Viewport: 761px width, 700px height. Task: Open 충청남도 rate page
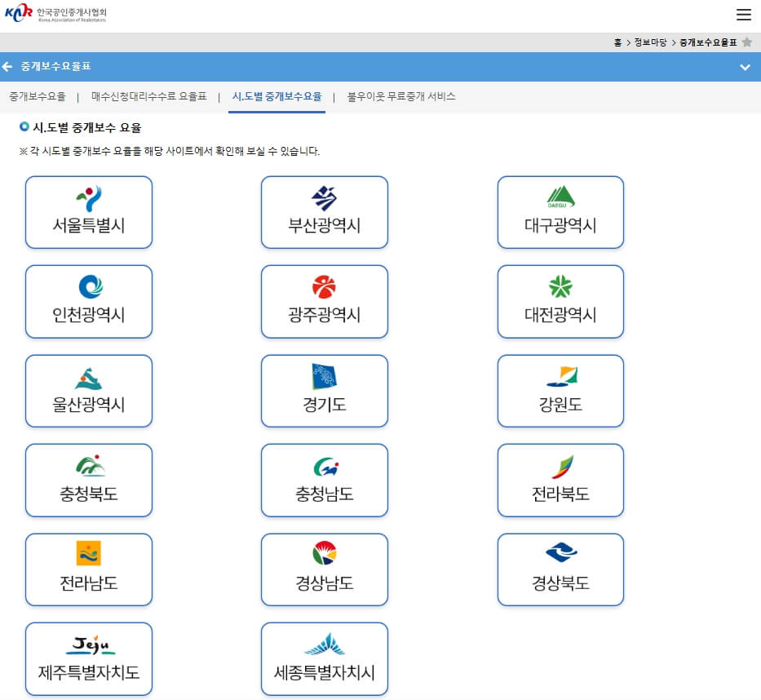[324, 480]
